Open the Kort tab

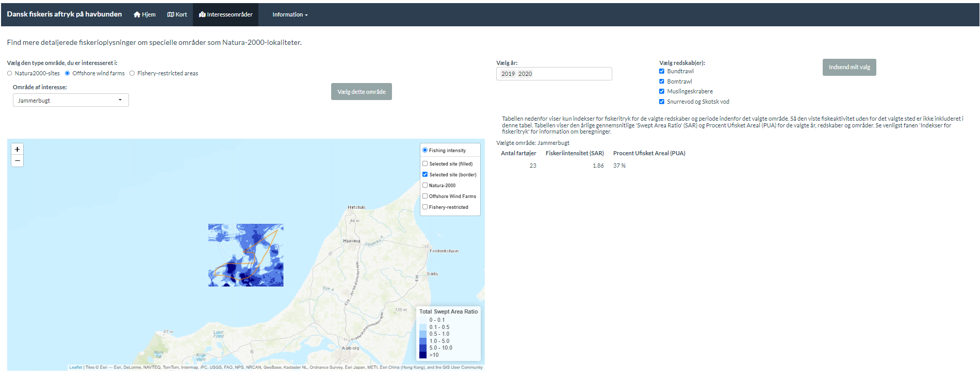tap(177, 14)
